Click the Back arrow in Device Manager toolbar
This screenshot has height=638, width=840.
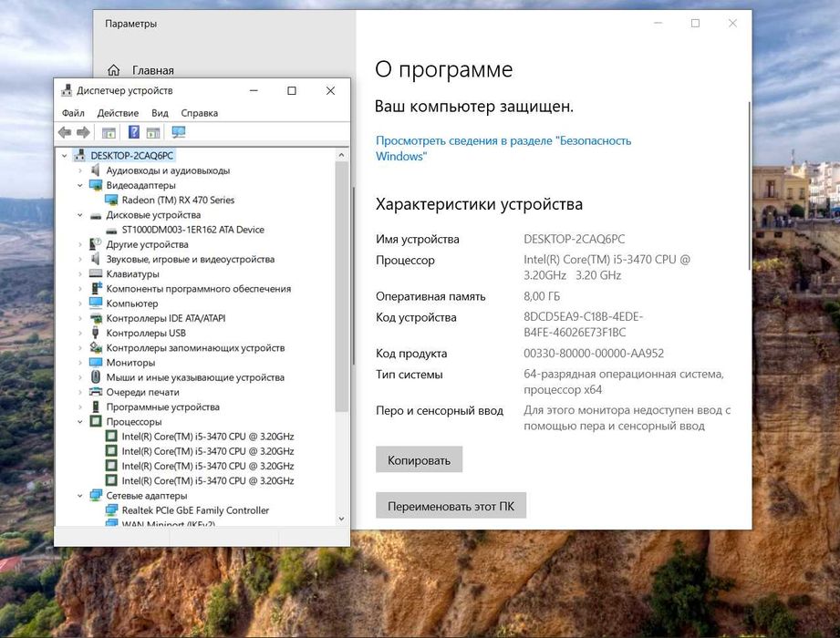coord(65,132)
